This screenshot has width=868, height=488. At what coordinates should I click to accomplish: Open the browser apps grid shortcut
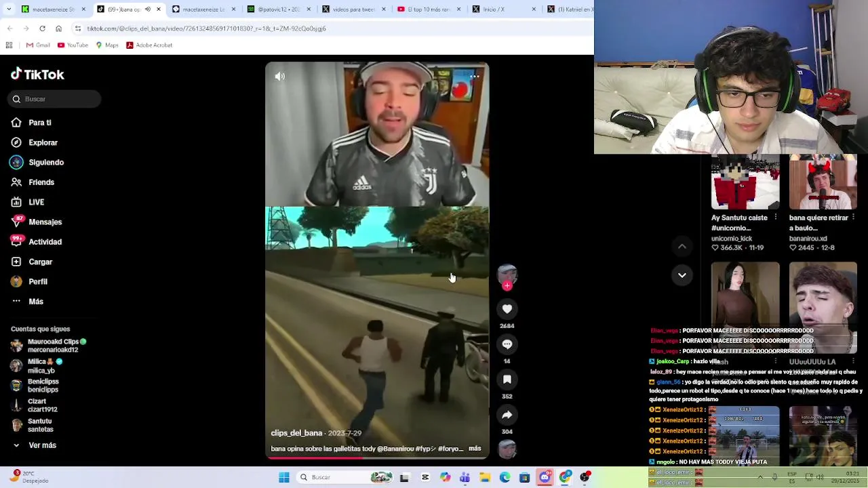tap(9, 45)
